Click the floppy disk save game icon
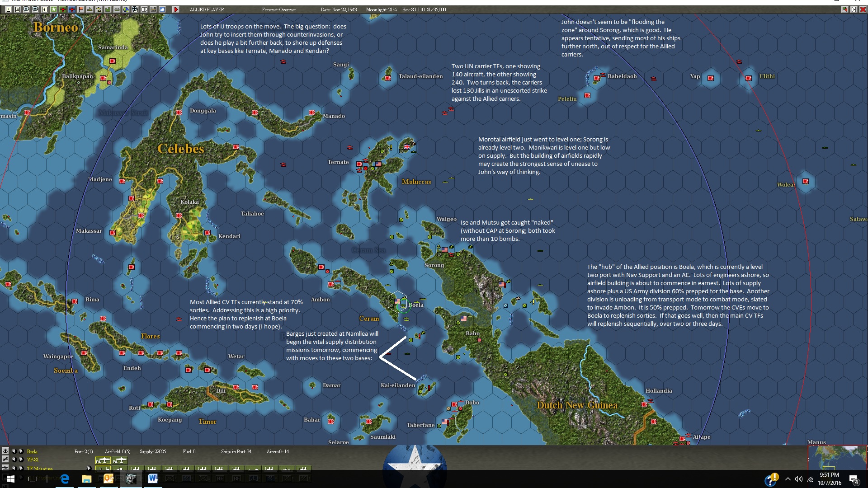Viewport: 868px width, 488px height. point(9,9)
